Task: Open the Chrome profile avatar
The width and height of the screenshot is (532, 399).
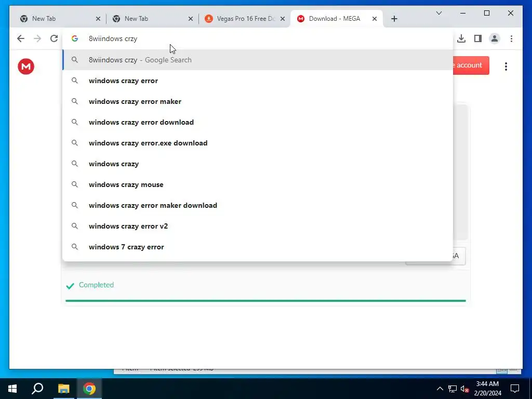Action: point(495,38)
